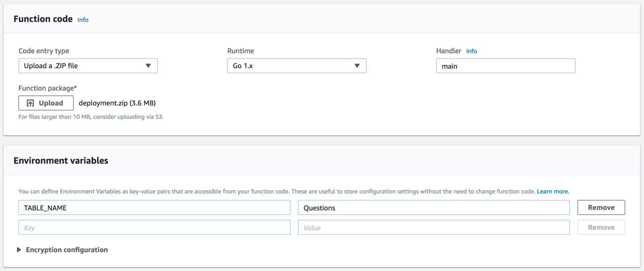The width and height of the screenshot is (644, 271).
Task: Remove the TABLE_NAME environment variable
Action: 601,207
